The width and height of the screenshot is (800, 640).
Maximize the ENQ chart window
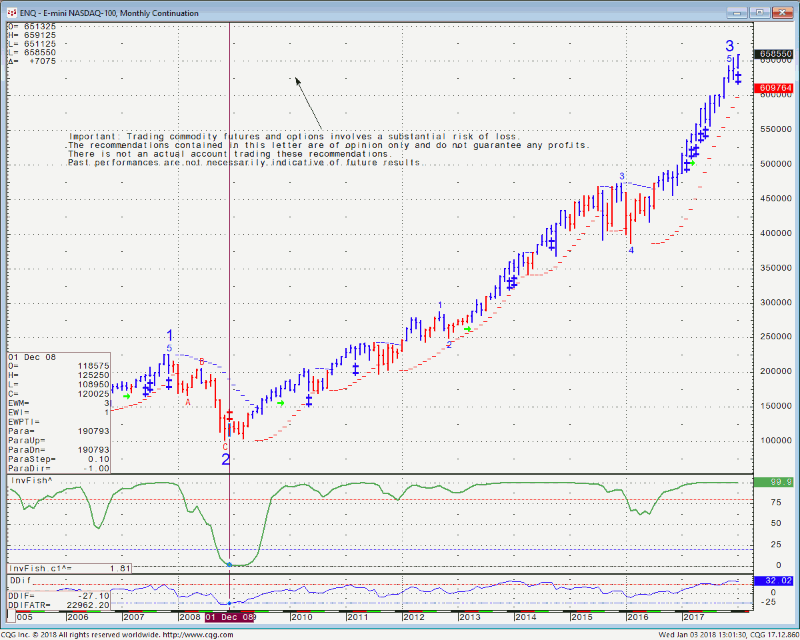tap(760, 12)
